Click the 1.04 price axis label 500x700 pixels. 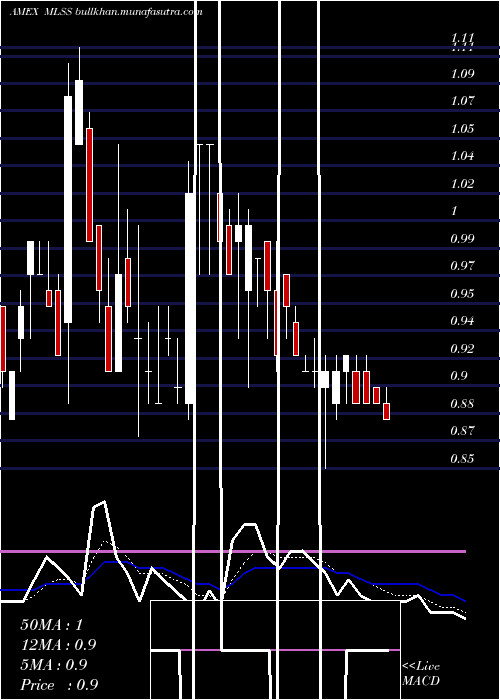(462, 155)
